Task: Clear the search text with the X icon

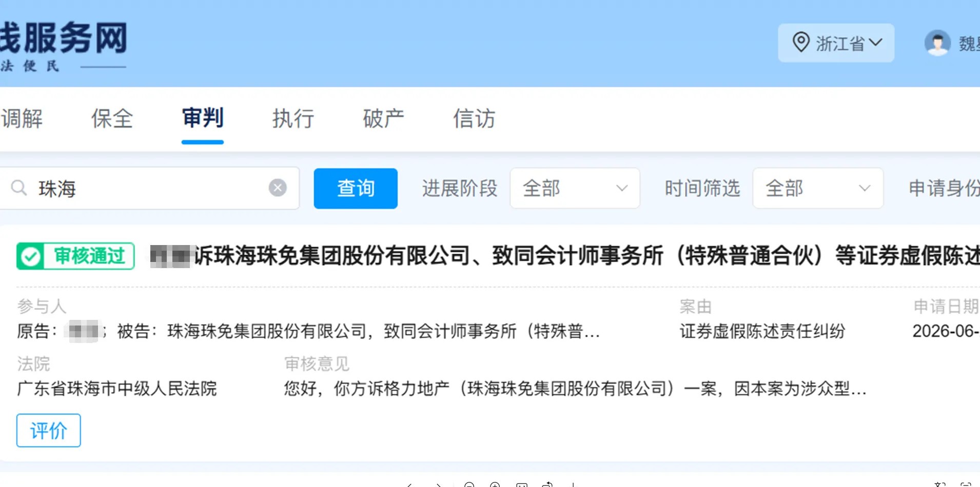Action: [278, 188]
